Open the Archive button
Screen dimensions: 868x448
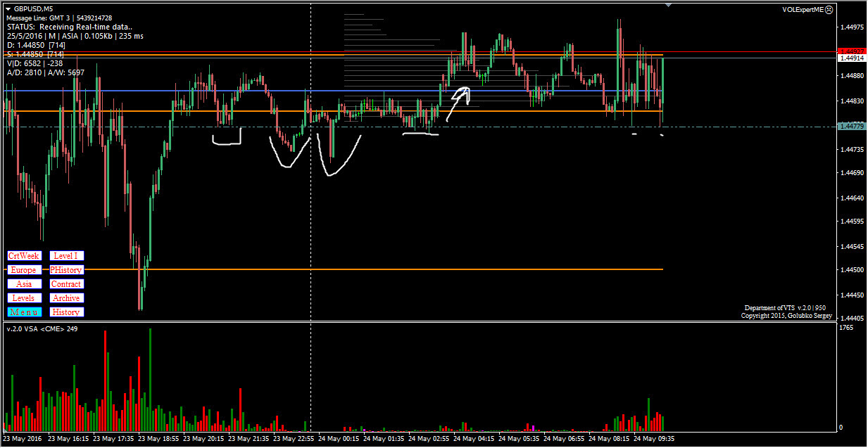tap(66, 298)
